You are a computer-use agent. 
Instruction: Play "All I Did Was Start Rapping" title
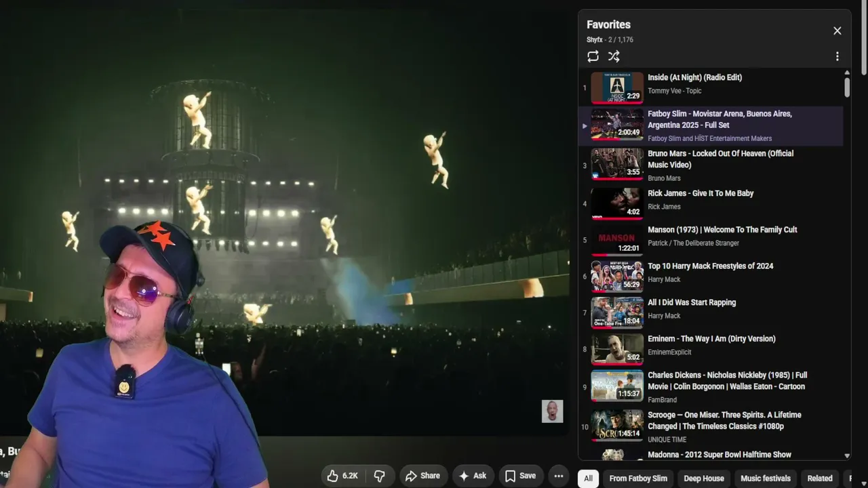coord(692,302)
